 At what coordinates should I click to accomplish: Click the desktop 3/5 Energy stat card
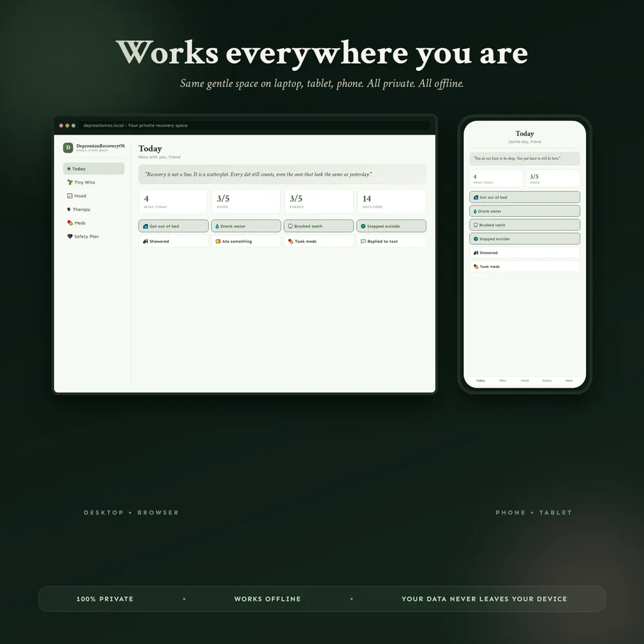click(x=319, y=201)
